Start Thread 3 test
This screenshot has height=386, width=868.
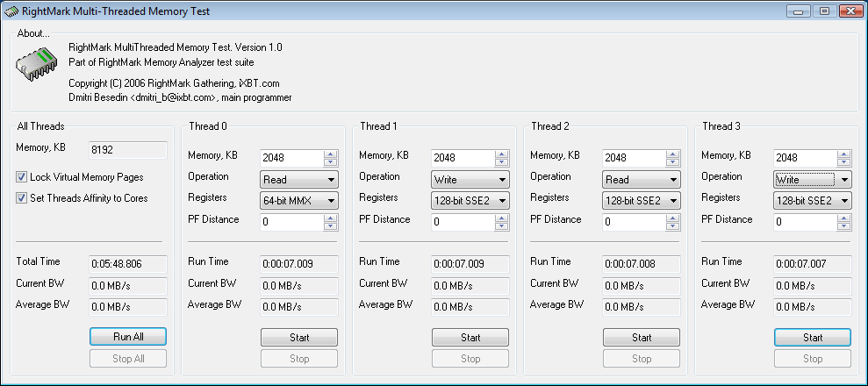point(812,338)
